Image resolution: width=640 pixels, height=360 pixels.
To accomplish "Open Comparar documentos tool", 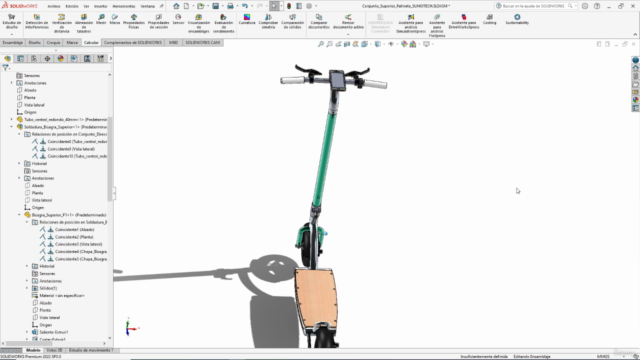I will pyautogui.click(x=319, y=22).
